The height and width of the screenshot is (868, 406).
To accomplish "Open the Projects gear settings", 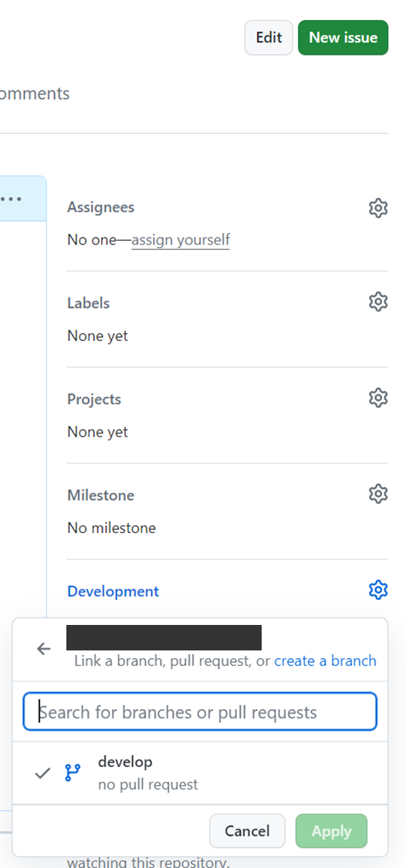I will pyautogui.click(x=377, y=397).
